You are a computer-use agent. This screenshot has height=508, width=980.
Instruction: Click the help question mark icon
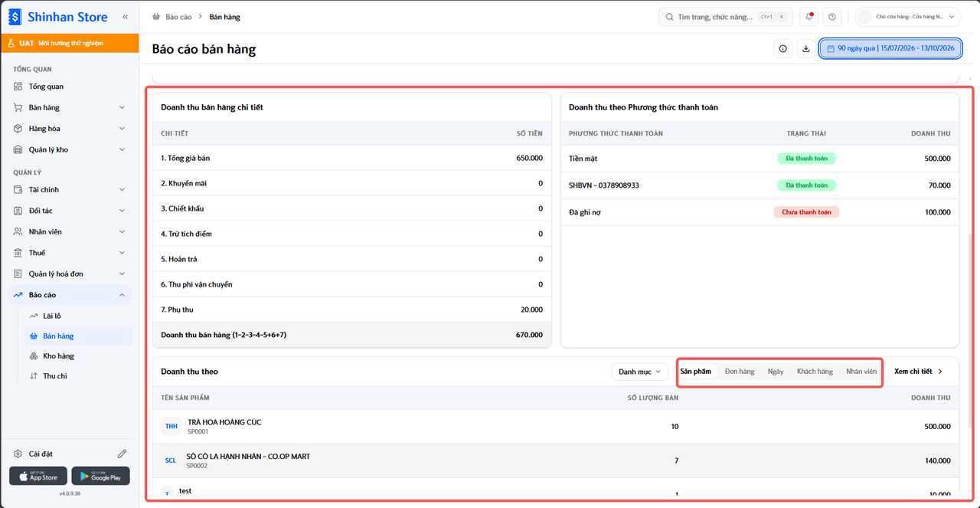[832, 17]
